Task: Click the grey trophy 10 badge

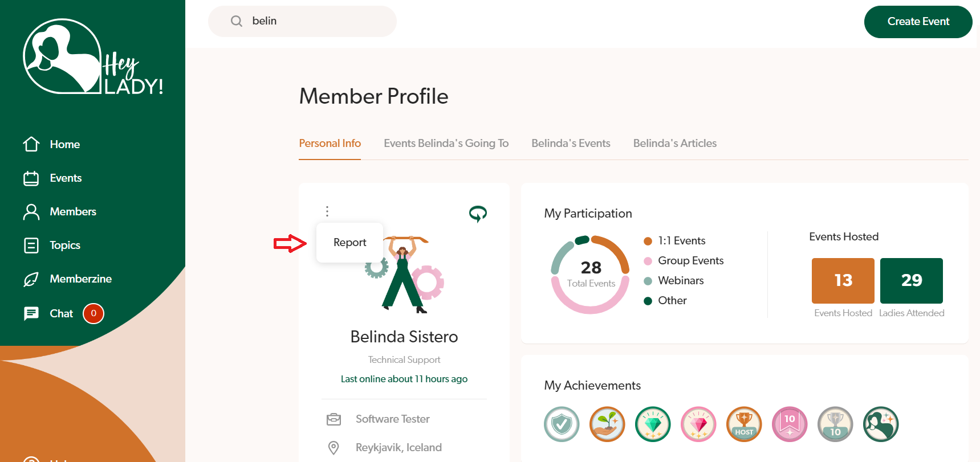Action: (835, 424)
